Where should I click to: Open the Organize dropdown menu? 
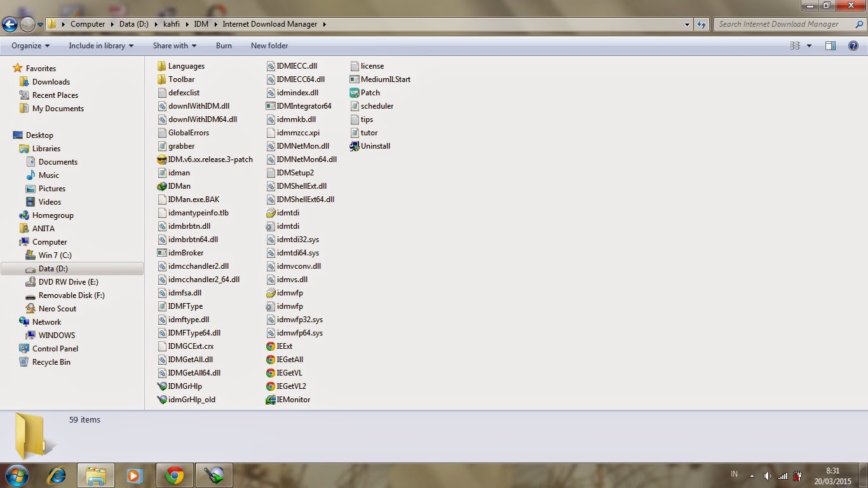(31, 46)
